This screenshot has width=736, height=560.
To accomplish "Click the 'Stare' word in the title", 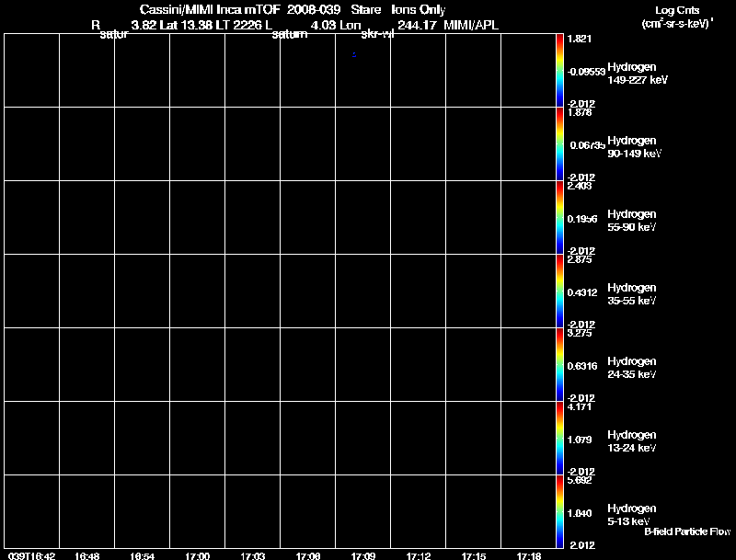I will click(x=366, y=9).
